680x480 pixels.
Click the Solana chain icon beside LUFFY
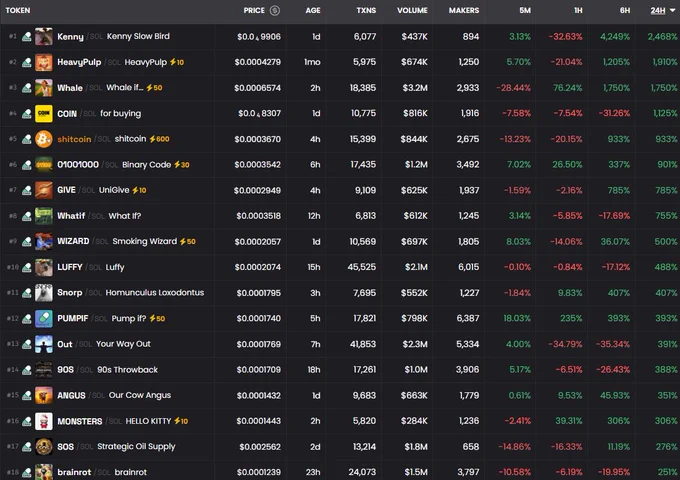coord(26,267)
